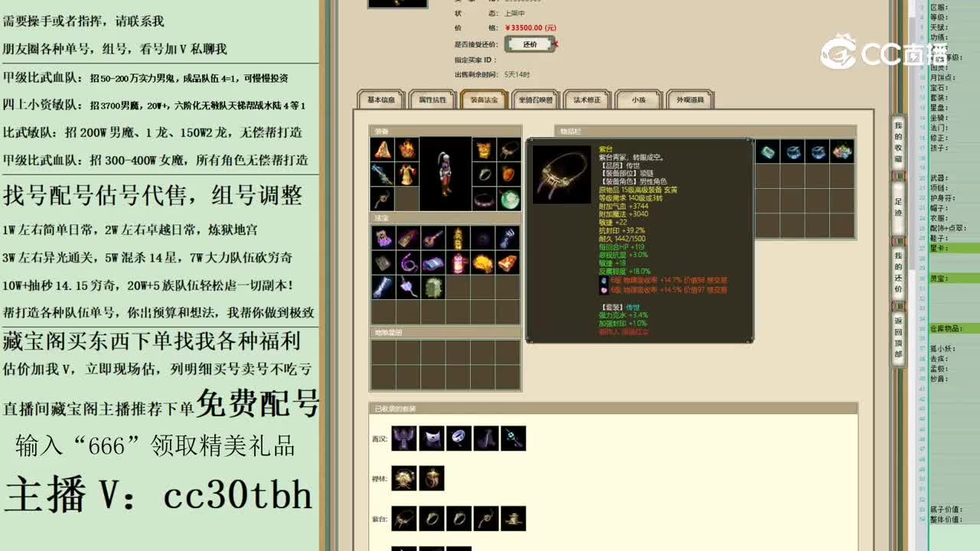Select first blue chest in inventory
Screen dimensions: 980x551
tap(792, 152)
